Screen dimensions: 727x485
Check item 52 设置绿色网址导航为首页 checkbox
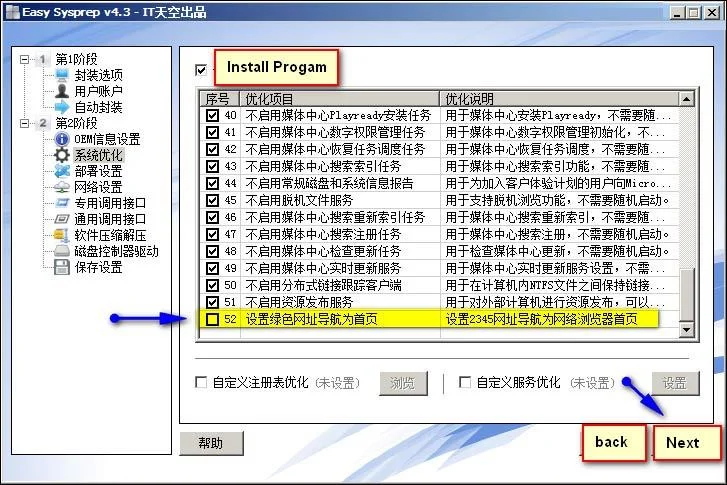point(212,319)
